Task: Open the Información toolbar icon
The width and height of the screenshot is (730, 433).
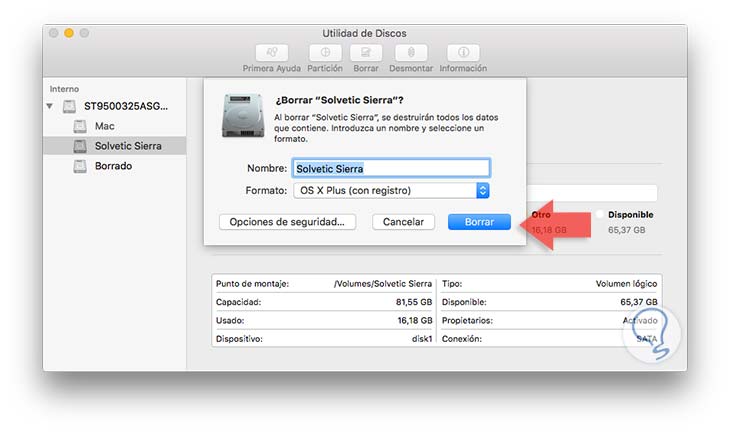Action: click(x=463, y=53)
